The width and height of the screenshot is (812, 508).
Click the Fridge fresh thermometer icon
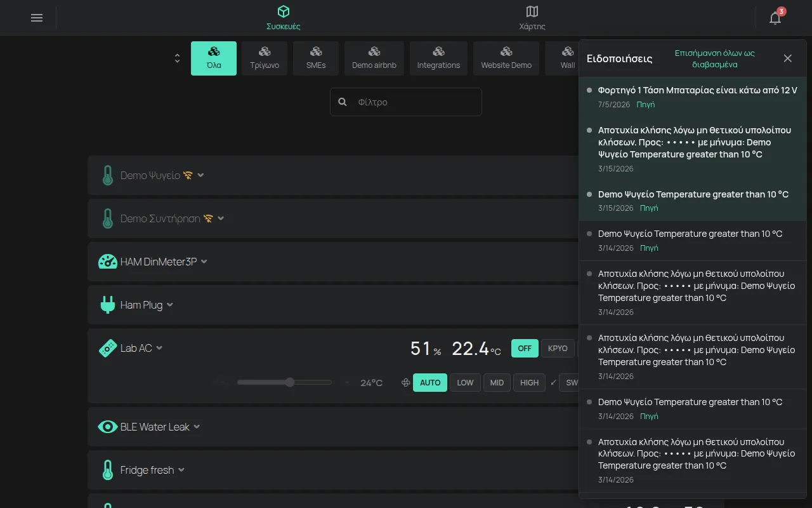[x=108, y=470]
